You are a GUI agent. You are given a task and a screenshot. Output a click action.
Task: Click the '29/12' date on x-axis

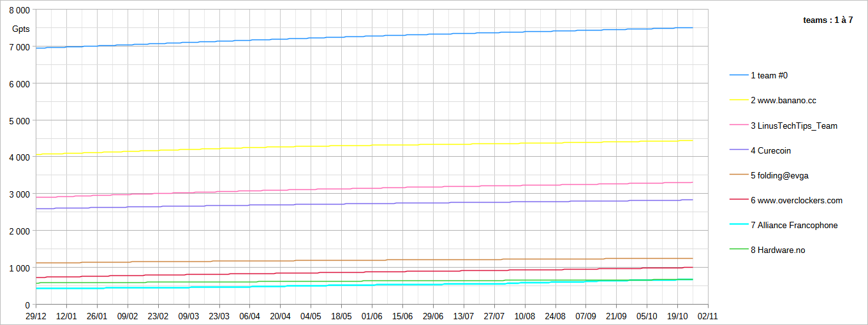coord(36,315)
